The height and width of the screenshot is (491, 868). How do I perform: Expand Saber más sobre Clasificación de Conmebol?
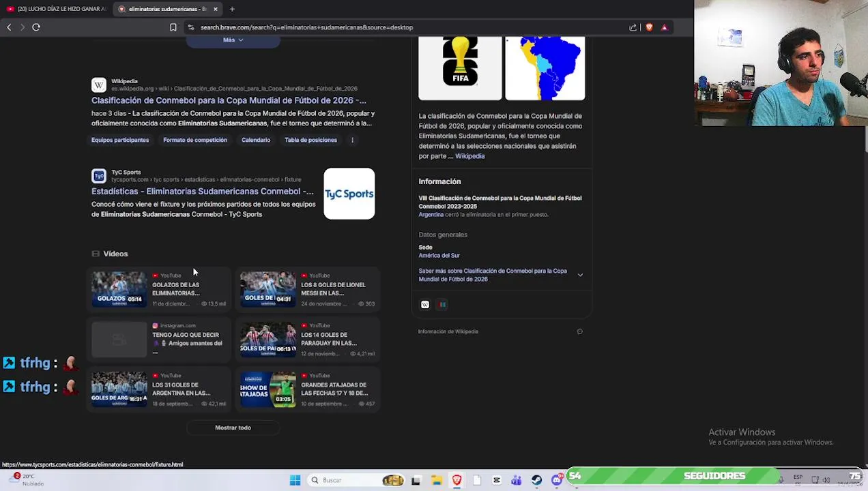click(x=501, y=275)
